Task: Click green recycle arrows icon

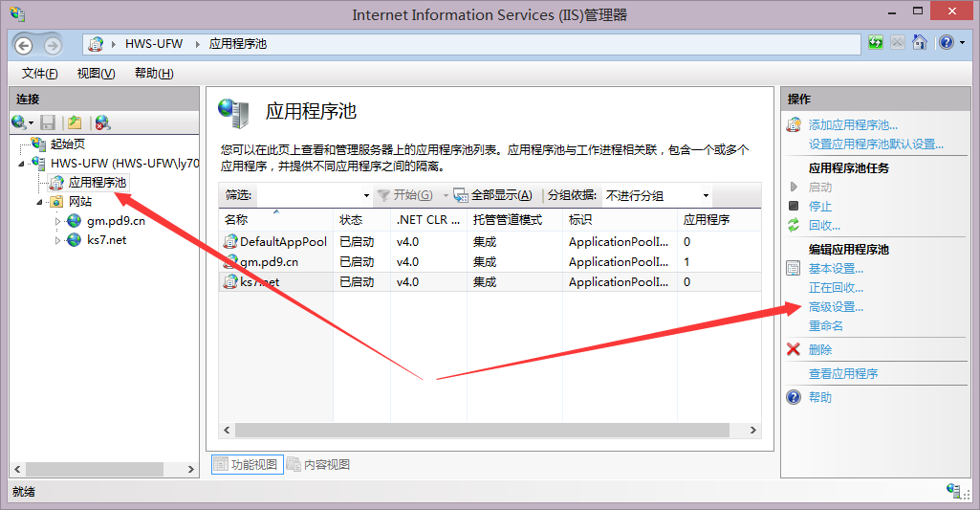Action: [794, 225]
